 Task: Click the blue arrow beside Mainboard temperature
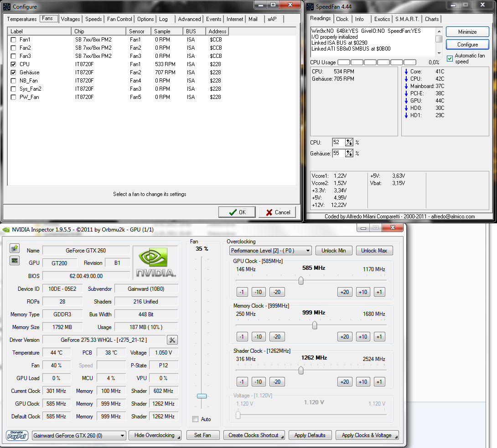406,86
